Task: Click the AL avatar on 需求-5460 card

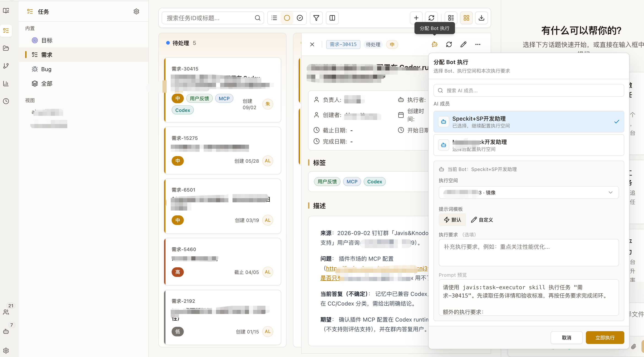Action: [x=268, y=272]
